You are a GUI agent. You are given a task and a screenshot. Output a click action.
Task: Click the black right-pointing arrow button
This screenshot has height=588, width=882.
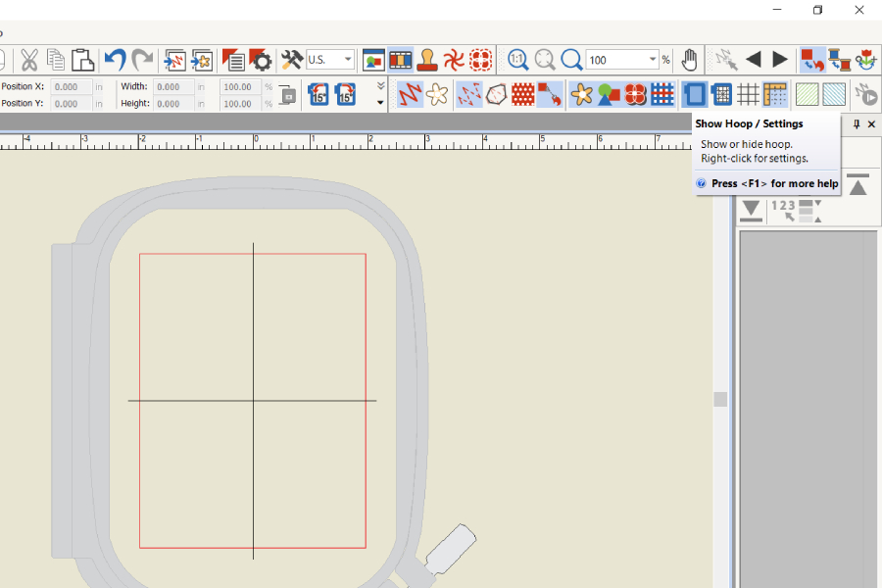[780, 60]
